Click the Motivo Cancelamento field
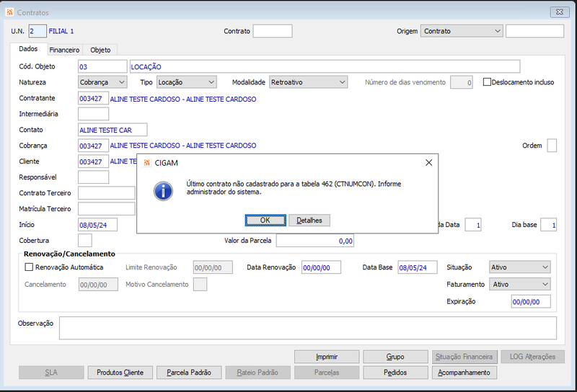Image resolution: width=577 pixels, height=392 pixels. coord(201,284)
